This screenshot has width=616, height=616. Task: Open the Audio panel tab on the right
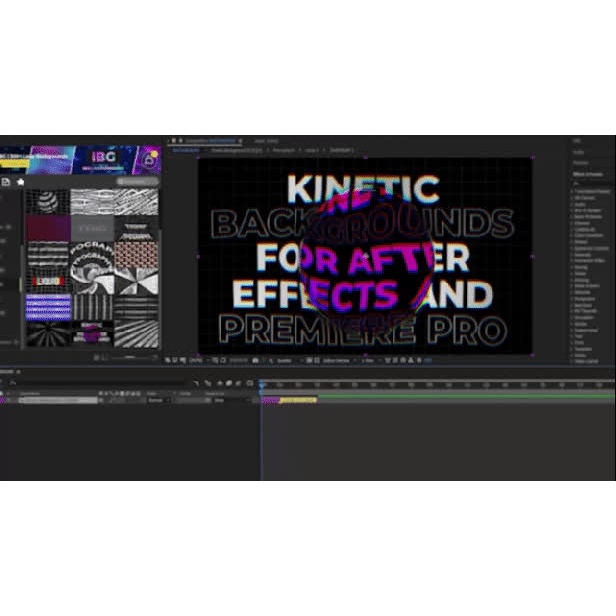coord(578,152)
